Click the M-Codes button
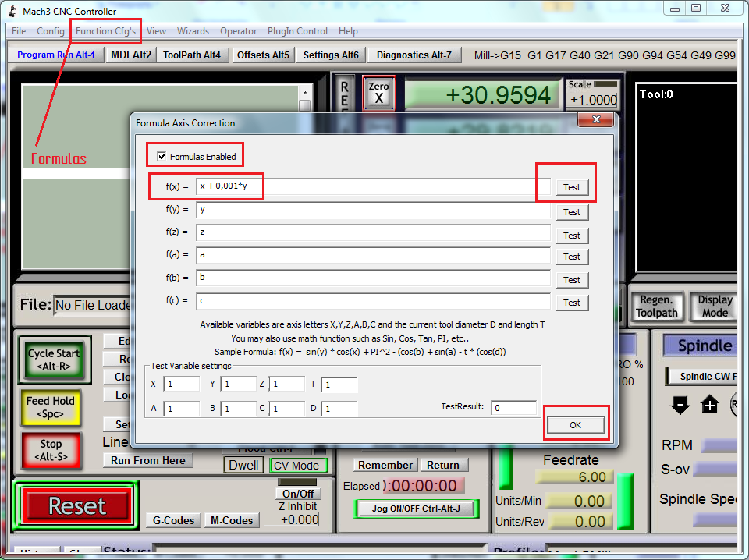This screenshot has height=560, width=749. [x=232, y=520]
